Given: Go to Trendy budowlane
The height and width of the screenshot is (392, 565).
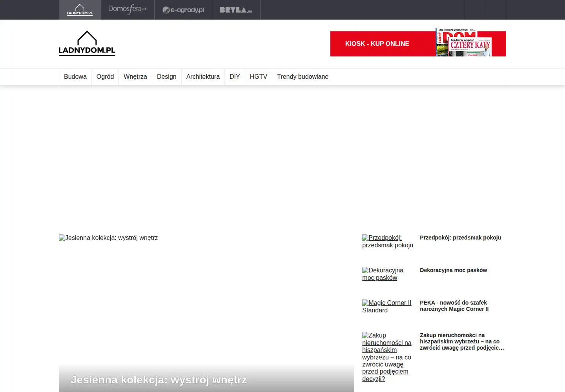Looking at the screenshot, I should click(x=303, y=77).
